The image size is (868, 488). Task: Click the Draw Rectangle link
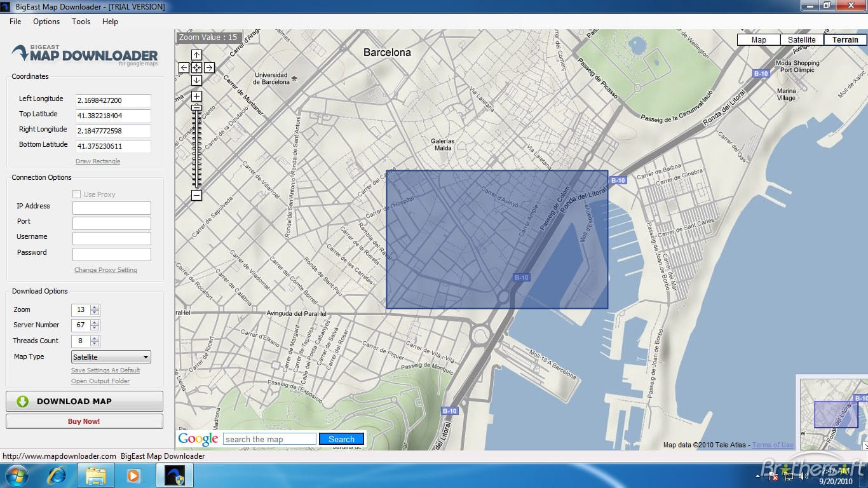(98, 161)
